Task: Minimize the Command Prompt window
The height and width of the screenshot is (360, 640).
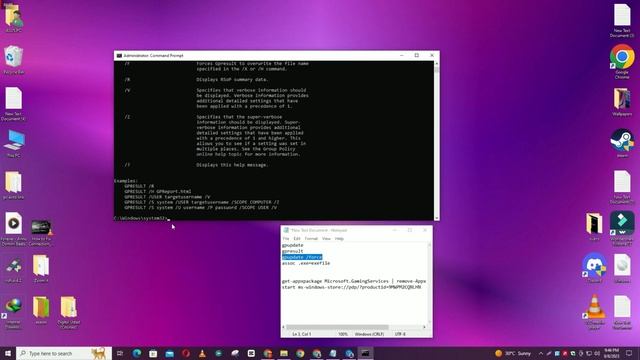Action: click(402, 55)
